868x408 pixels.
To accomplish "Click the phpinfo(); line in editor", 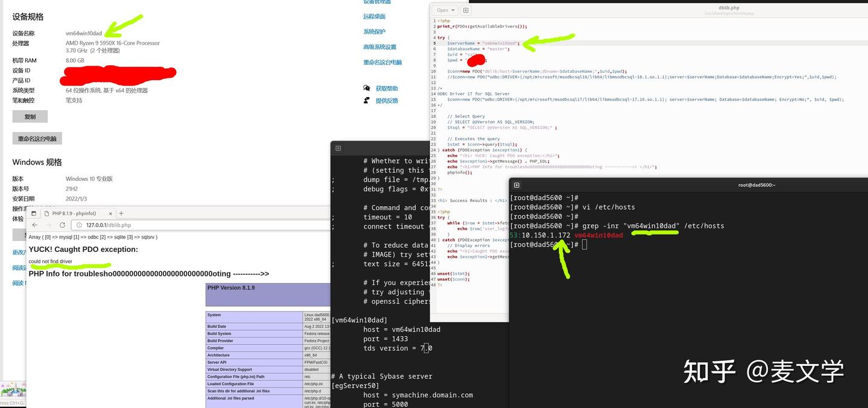I will tap(460, 172).
